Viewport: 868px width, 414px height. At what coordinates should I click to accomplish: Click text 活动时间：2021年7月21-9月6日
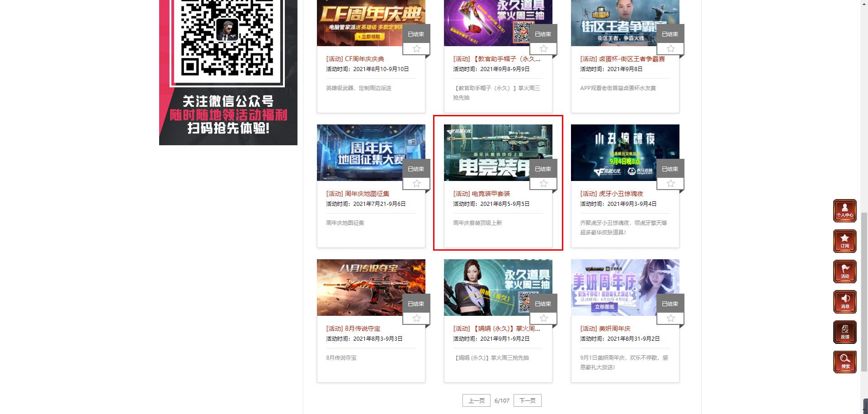tap(366, 204)
